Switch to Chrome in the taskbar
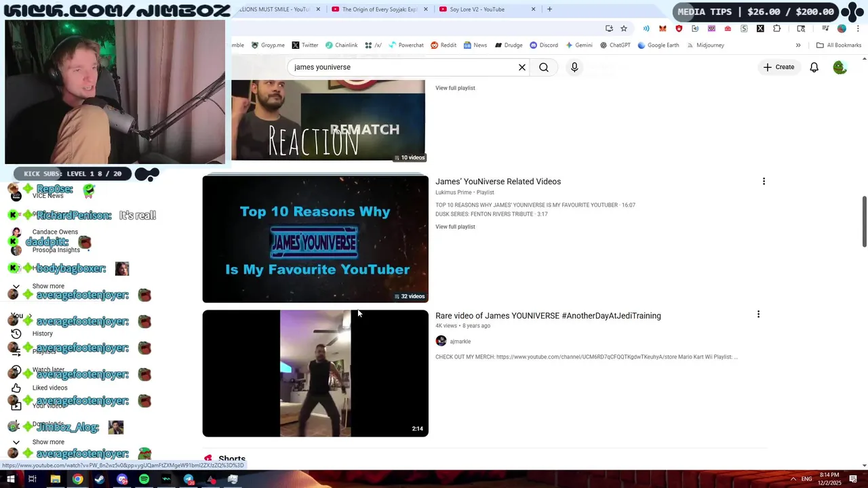Screen dimensions: 868x488 [x=78, y=479]
